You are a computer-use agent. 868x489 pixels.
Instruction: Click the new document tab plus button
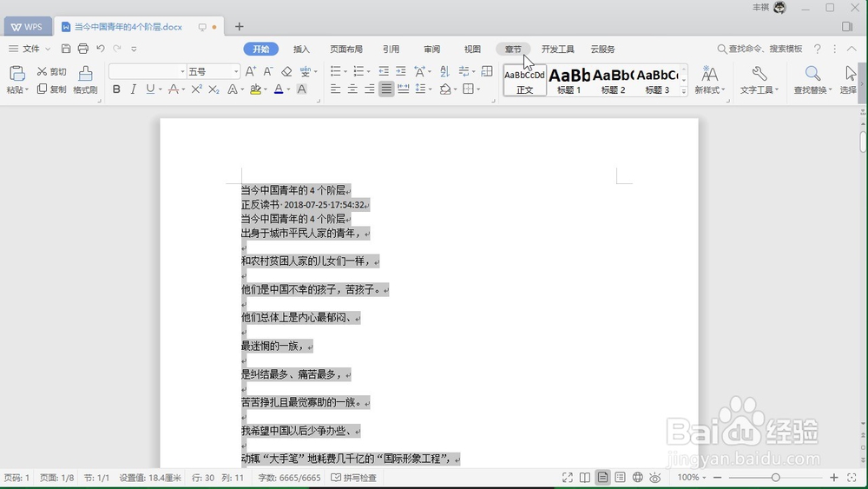[240, 27]
